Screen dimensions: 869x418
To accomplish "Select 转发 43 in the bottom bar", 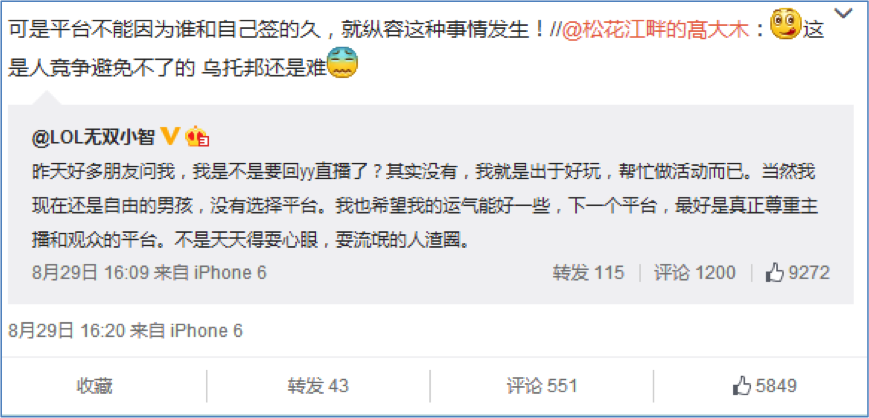I will tap(318, 386).
